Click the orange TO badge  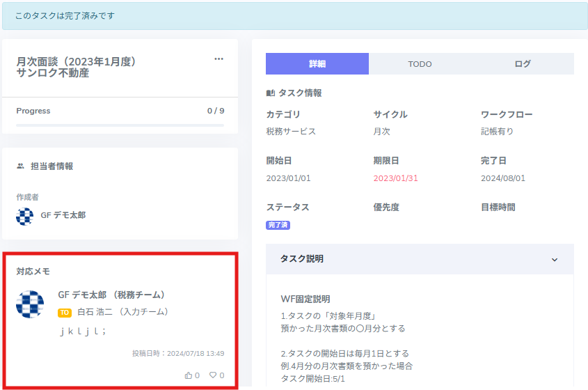coord(65,313)
